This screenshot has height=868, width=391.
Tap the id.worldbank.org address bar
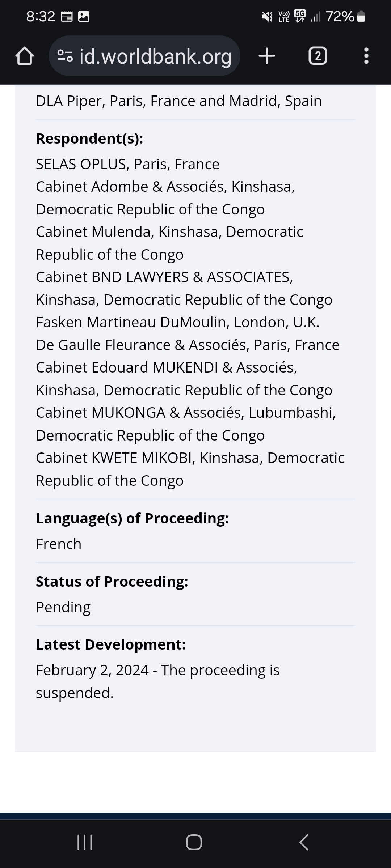[x=144, y=56]
